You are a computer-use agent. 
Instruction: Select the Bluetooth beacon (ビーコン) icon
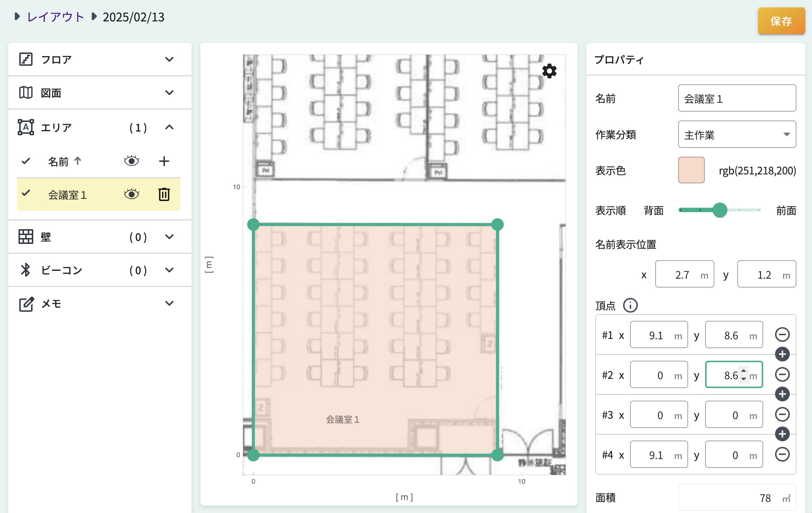coord(26,270)
